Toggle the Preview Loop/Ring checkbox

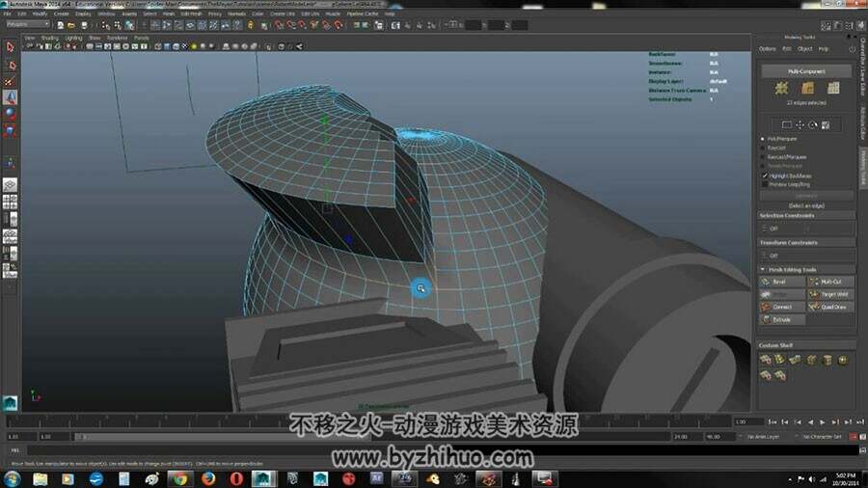pos(765,184)
